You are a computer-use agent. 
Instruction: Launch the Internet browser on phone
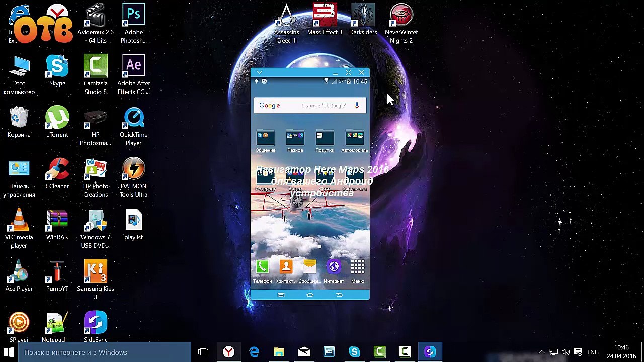(x=334, y=267)
